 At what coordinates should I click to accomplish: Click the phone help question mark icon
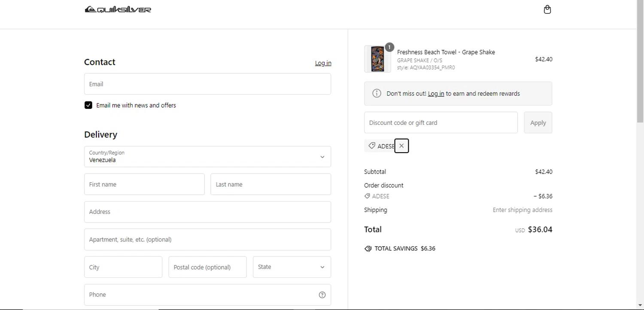tap(322, 295)
